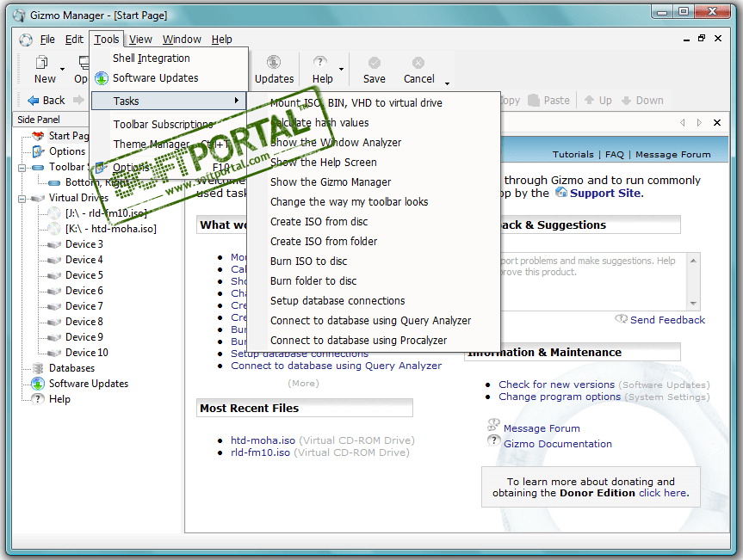
Task: Click the Help icon in Side Panel tree
Action: (38, 399)
